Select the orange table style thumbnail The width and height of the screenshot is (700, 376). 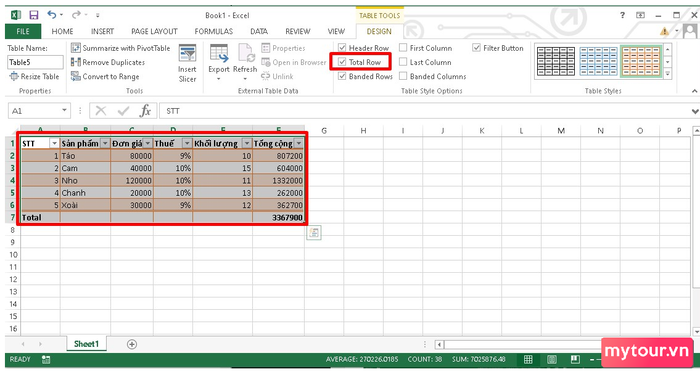[x=641, y=61]
